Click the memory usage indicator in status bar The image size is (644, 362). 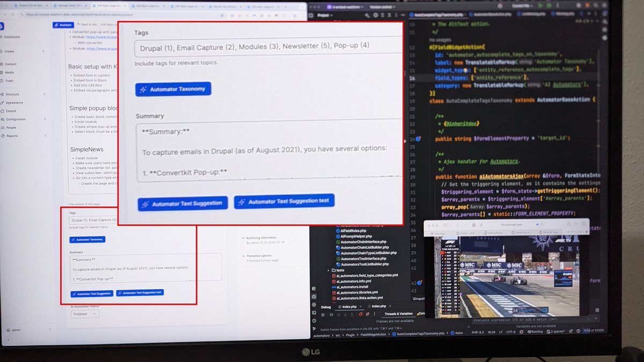pos(592,331)
